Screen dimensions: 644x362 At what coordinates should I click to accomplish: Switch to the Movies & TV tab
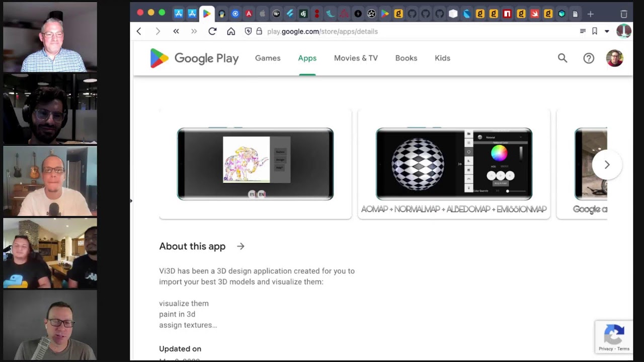click(356, 58)
